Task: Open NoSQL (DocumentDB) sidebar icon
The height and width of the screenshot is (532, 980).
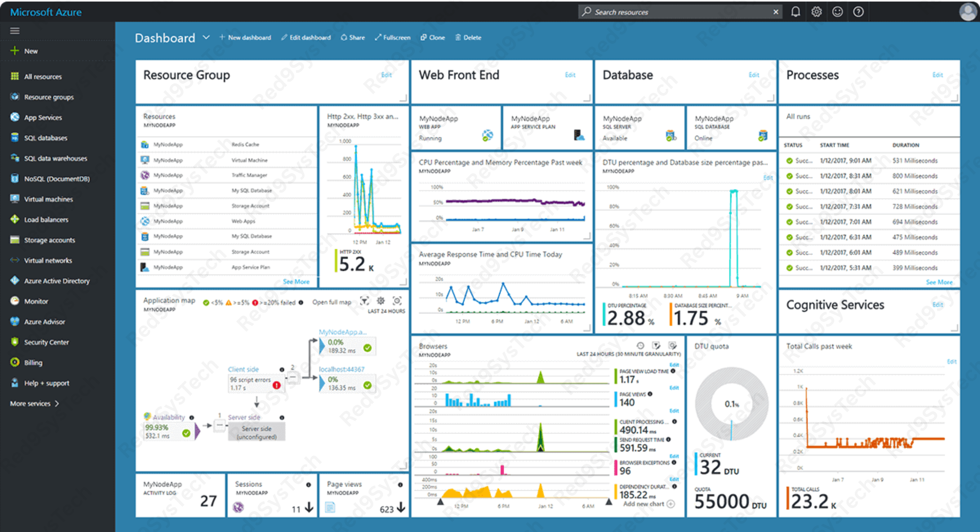Action: [15, 178]
